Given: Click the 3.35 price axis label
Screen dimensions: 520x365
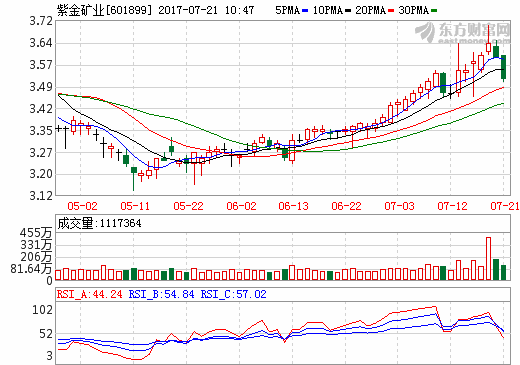Looking at the screenshot, I should pyautogui.click(x=41, y=130).
